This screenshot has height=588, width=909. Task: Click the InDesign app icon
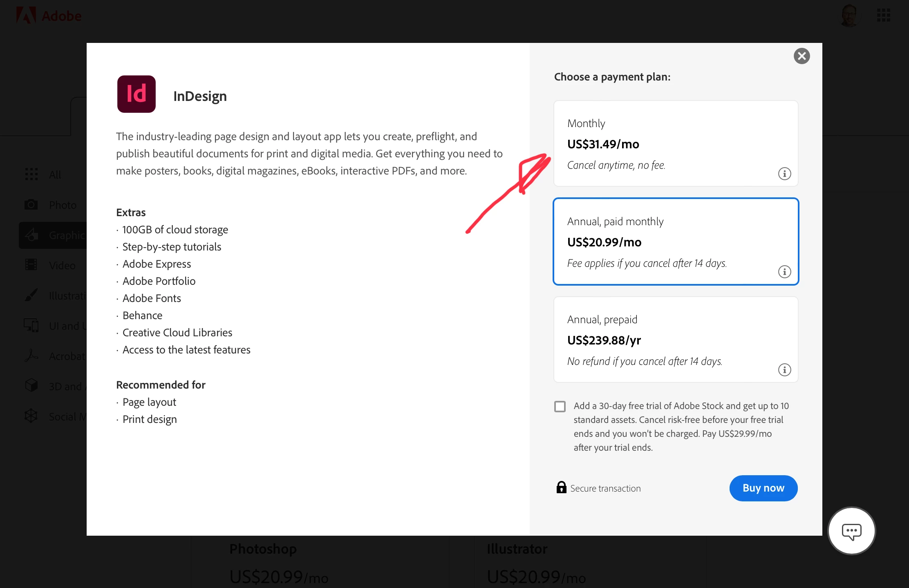pyautogui.click(x=136, y=94)
